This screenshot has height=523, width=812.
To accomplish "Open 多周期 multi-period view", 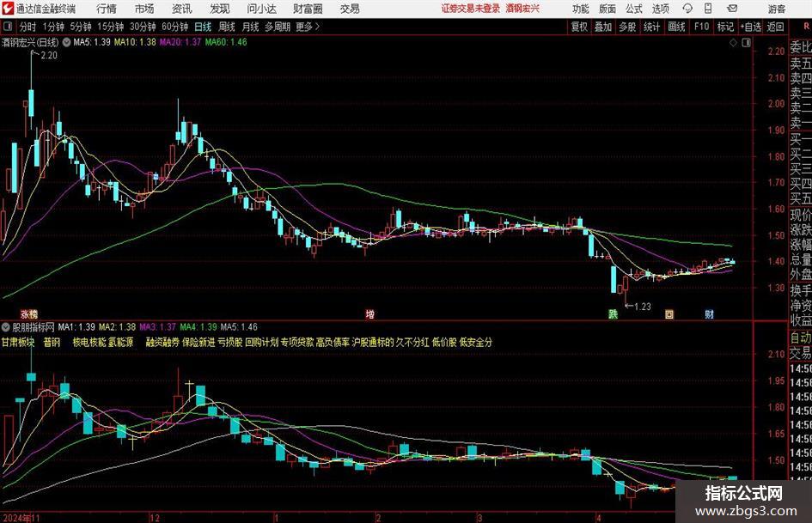I will 278,27.
